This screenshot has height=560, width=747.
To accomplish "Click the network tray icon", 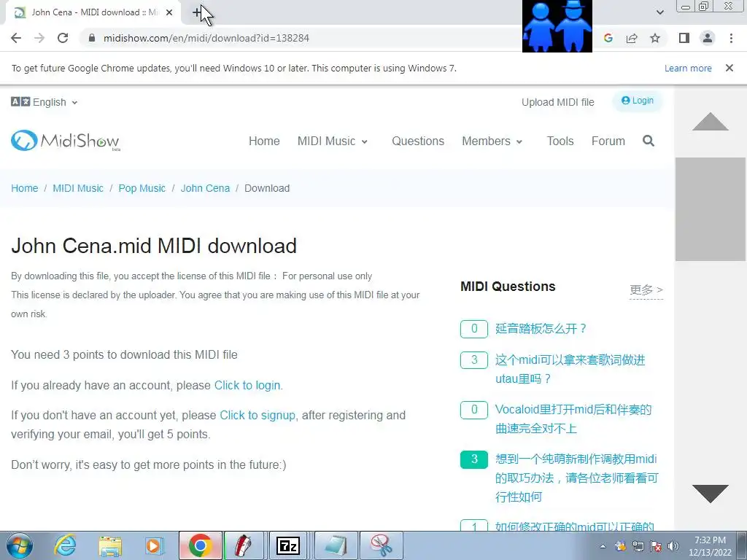I will click(638, 546).
